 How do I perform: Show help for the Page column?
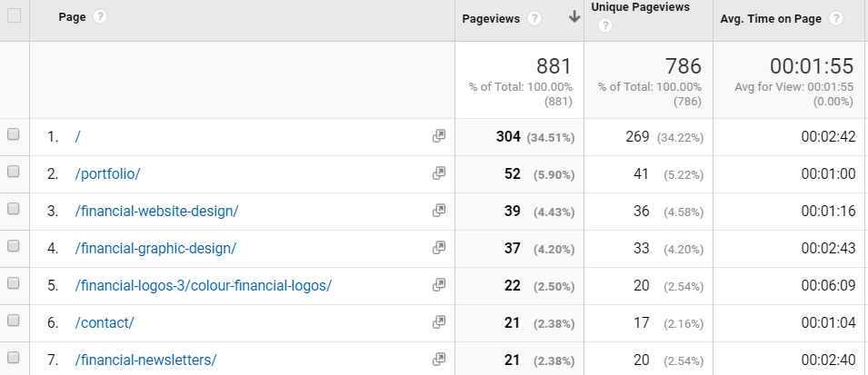[100, 17]
